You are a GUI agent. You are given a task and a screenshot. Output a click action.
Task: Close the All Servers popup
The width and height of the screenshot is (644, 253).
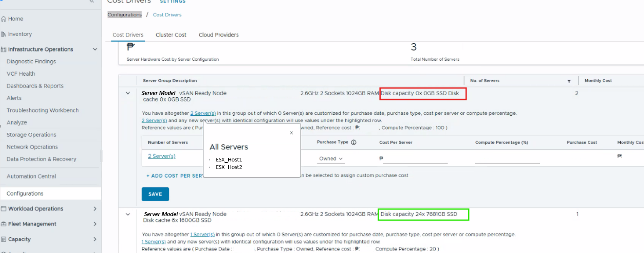pyautogui.click(x=291, y=133)
